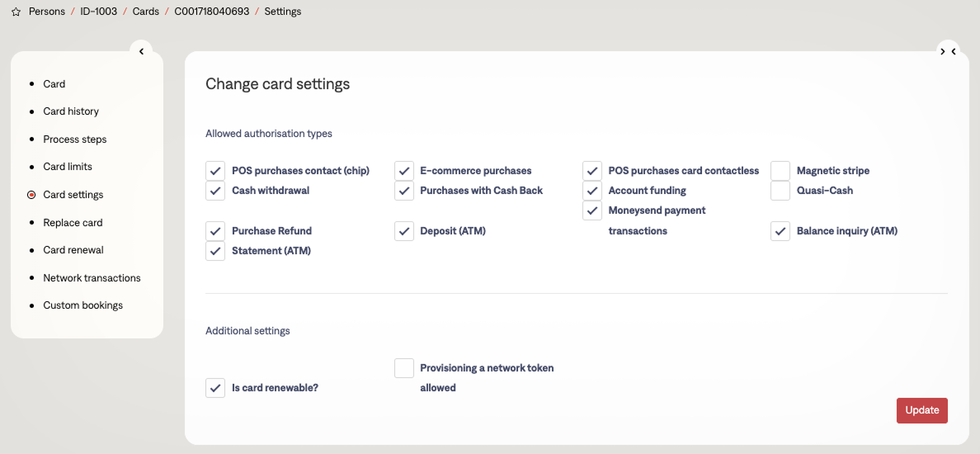This screenshot has width=980, height=454.
Task: Enable the Quasi-Cash checkbox
Action: click(780, 191)
